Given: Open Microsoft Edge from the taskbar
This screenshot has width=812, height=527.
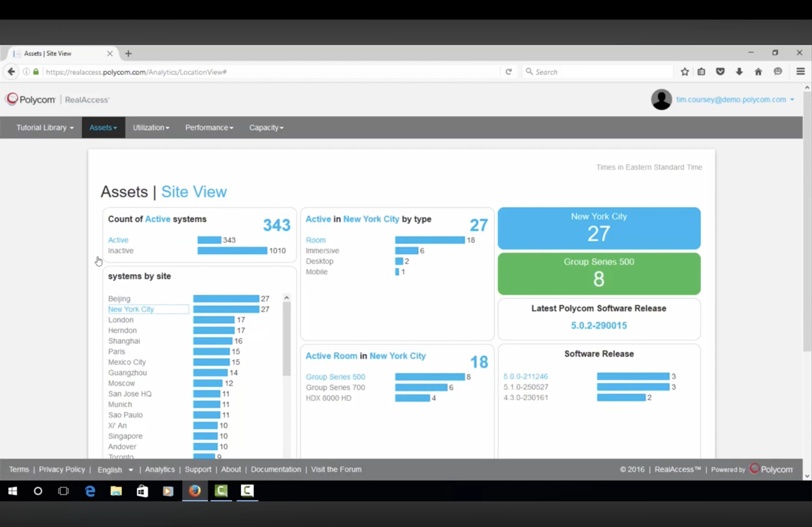Looking at the screenshot, I should coord(90,491).
